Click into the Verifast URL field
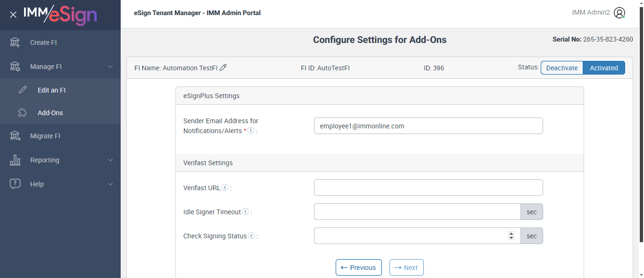This screenshot has width=644, height=278. point(428,188)
